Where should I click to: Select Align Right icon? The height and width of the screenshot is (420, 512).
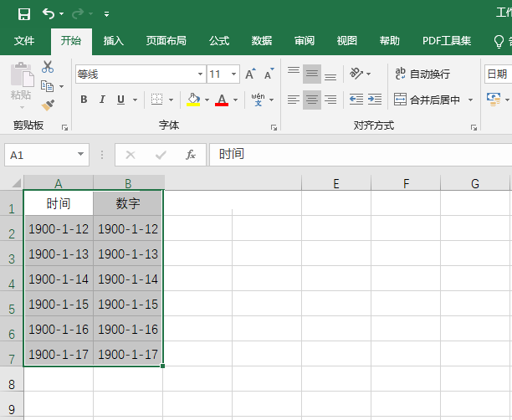pos(330,100)
